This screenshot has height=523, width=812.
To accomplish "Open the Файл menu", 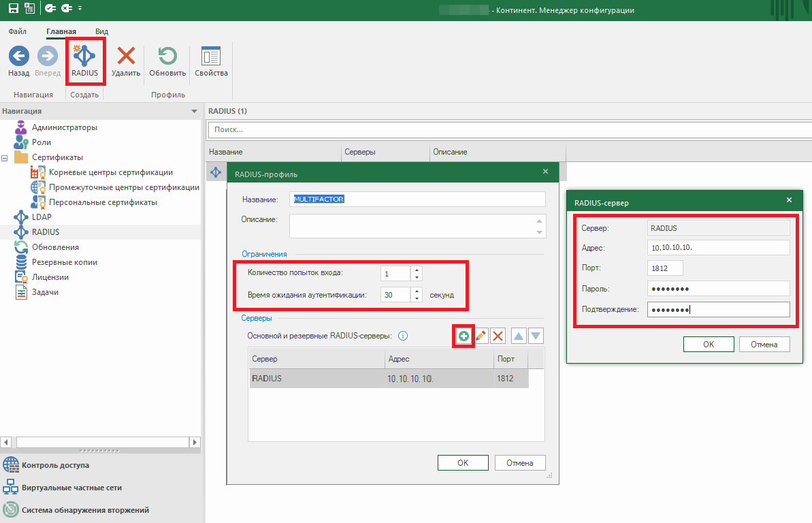I will pyautogui.click(x=18, y=31).
